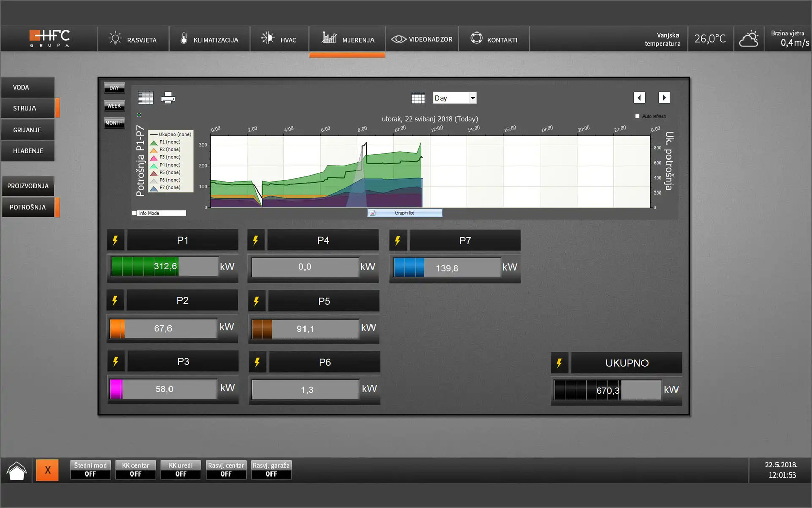Open the KLIMATIZACIJA tab
The height and width of the screenshot is (508, 812).
tap(209, 40)
